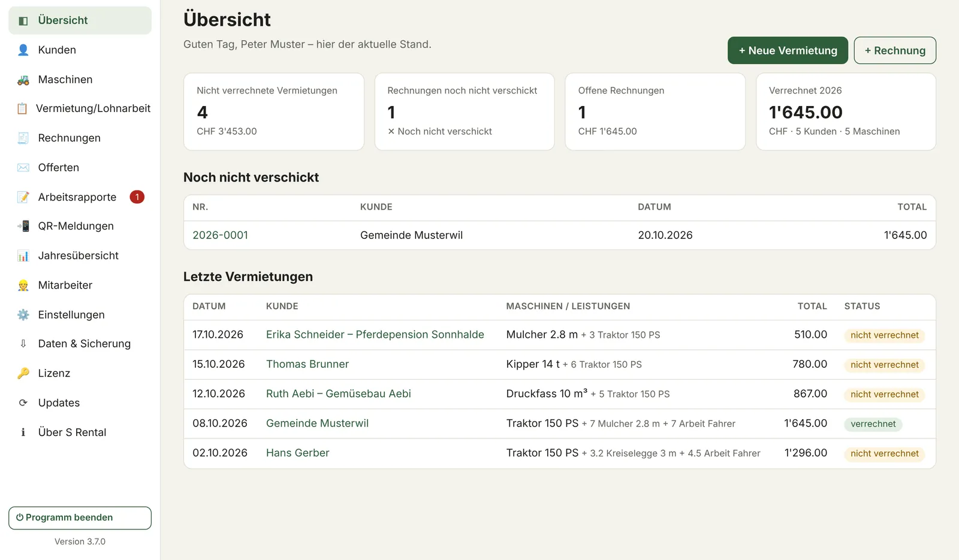The image size is (959, 560).
Task: Click the Mitarbeiter worker icon
Action: click(x=23, y=286)
